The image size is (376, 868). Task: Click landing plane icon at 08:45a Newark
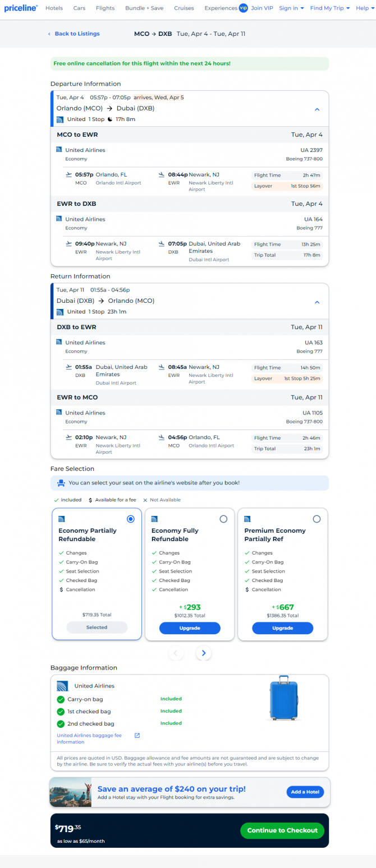point(162,367)
